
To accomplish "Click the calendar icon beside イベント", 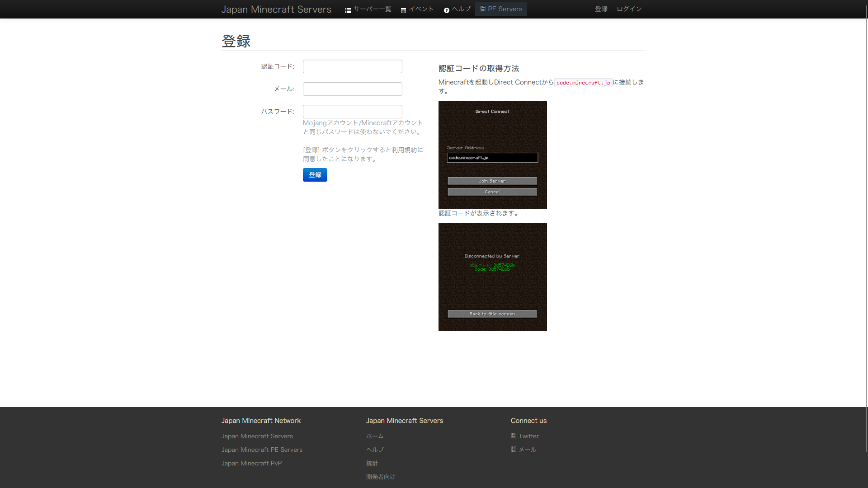I will pos(403,10).
